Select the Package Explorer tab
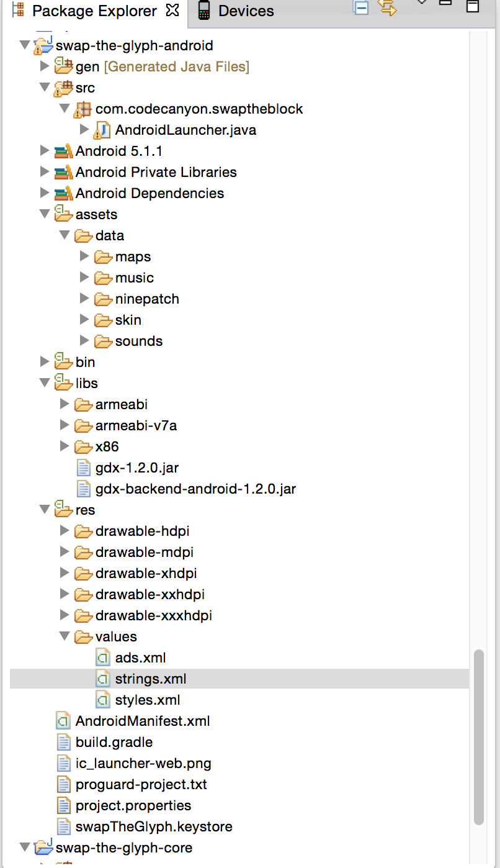 (x=95, y=11)
